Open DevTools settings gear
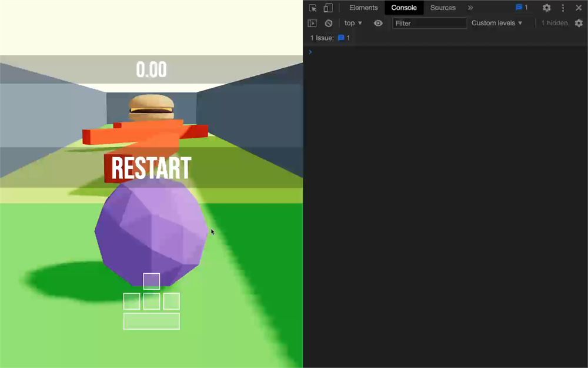This screenshot has height=368, width=588. (546, 8)
